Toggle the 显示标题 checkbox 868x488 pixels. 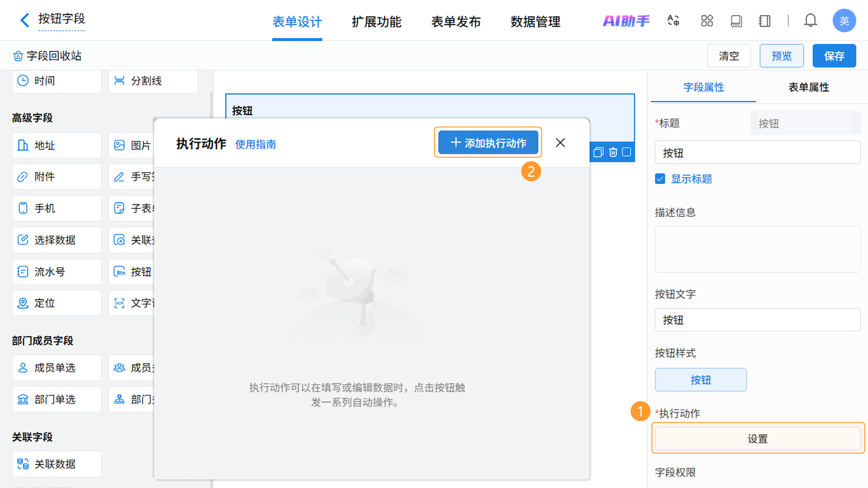[x=660, y=179]
